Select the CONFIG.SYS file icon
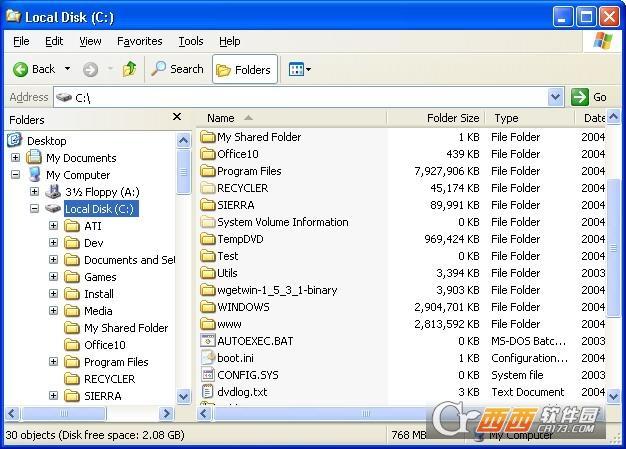This screenshot has width=626, height=449. coord(208,375)
